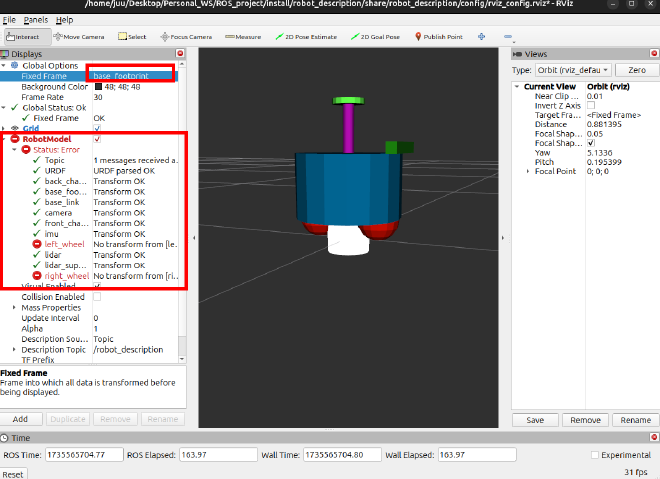Collapse the Current View node
The width and height of the screenshot is (660, 479).
click(517, 86)
